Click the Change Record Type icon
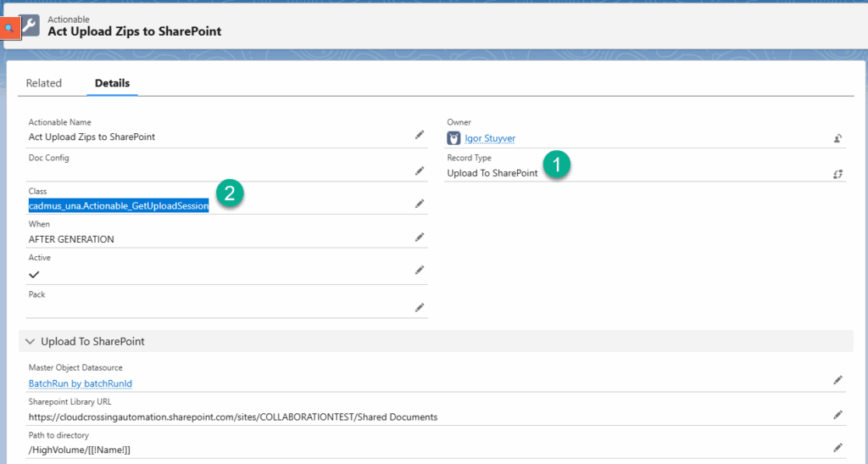Viewport: 868px width, 464px height. point(837,173)
